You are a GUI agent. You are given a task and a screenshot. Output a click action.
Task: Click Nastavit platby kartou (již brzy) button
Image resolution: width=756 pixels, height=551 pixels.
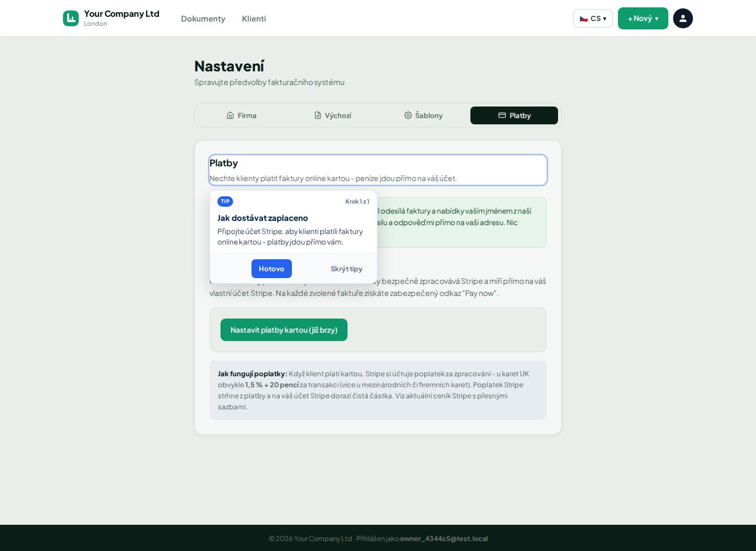(x=284, y=330)
